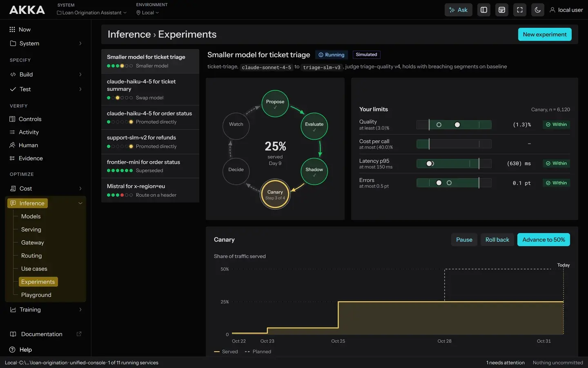Open Documentation external link icon
588x368 pixels.
(79, 334)
